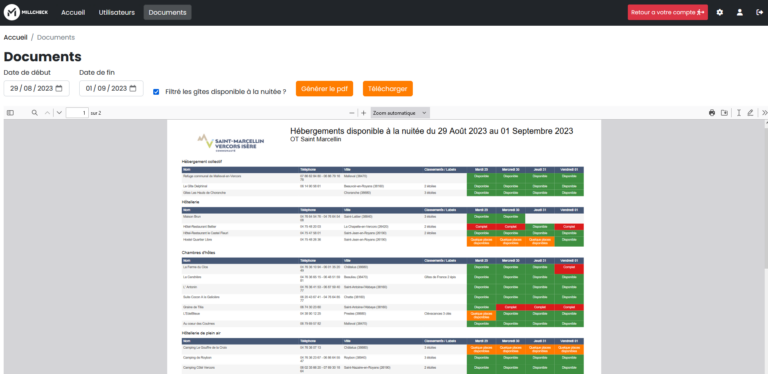Click the 'Hôtellerie' section heading
The width and height of the screenshot is (768, 374).
191,202
